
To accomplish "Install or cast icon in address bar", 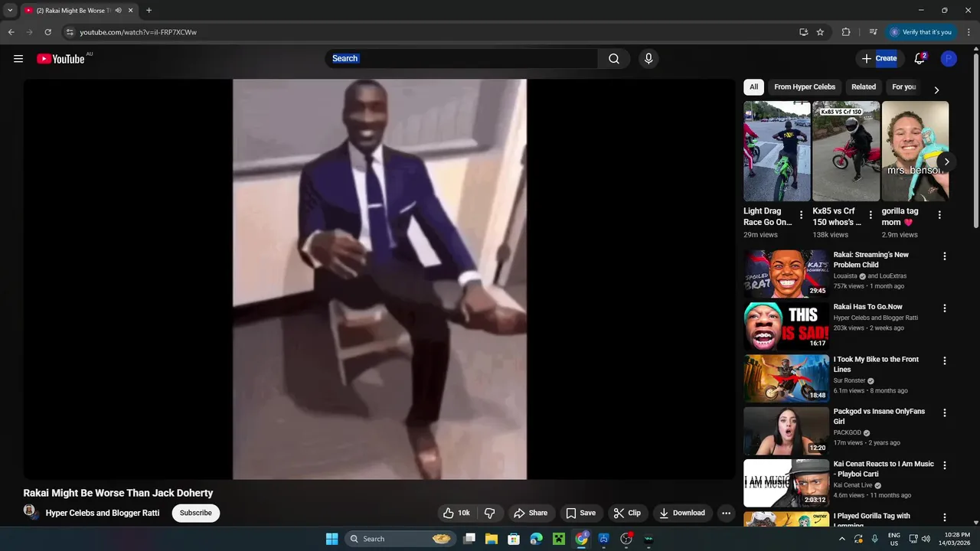I will (x=803, y=32).
